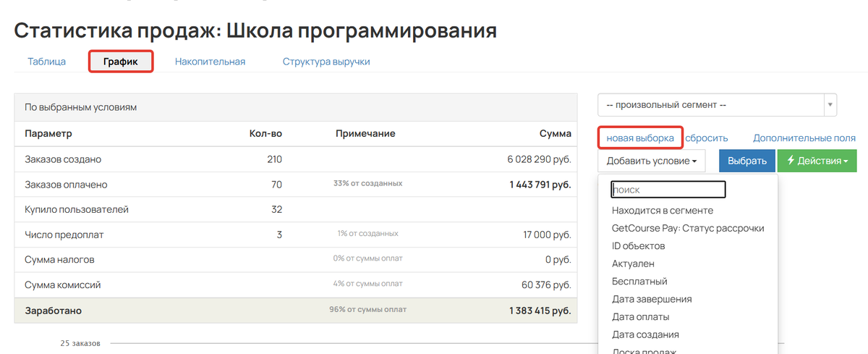Click the По выбранным условиям header
The height and width of the screenshot is (354, 868).
point(81,107)
